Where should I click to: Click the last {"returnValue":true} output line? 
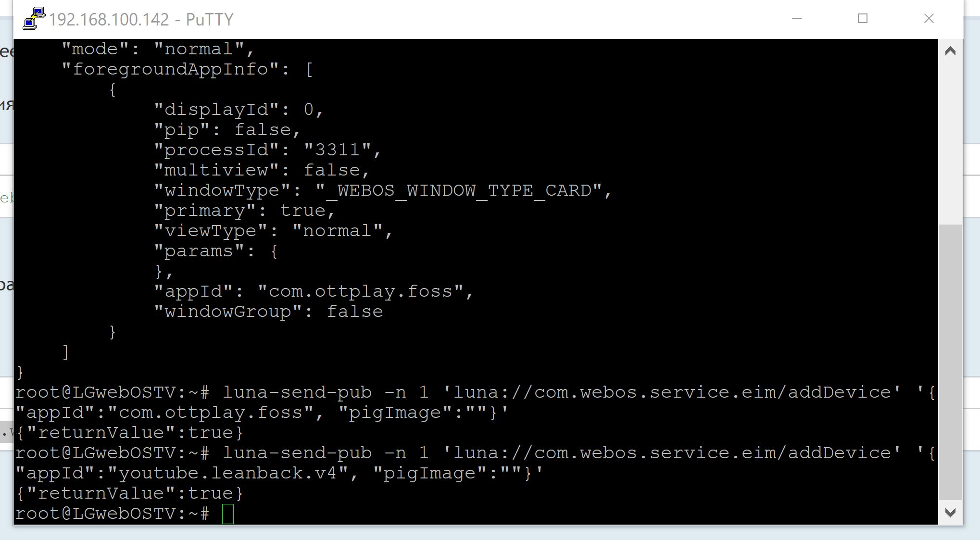pyautogui.click(x=130, y=494)
